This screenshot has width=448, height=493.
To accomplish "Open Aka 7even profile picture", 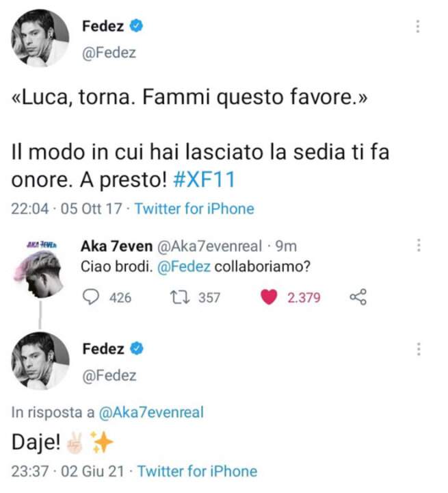I will pyautogui.click(x=40, y=270).
